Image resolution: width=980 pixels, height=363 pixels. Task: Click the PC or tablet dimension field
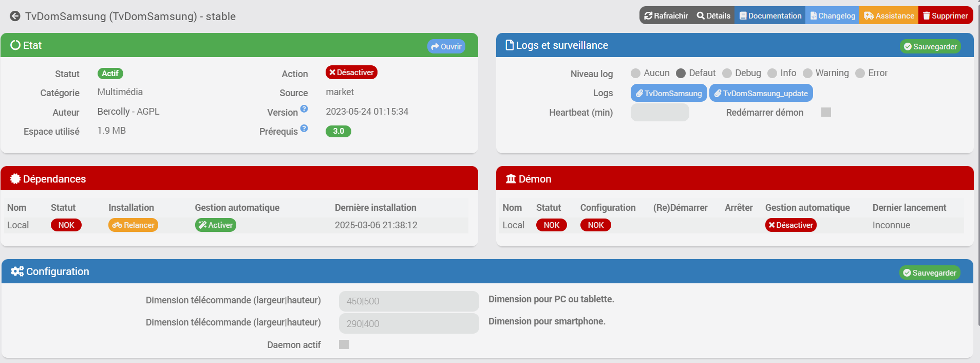coord(409,301)
